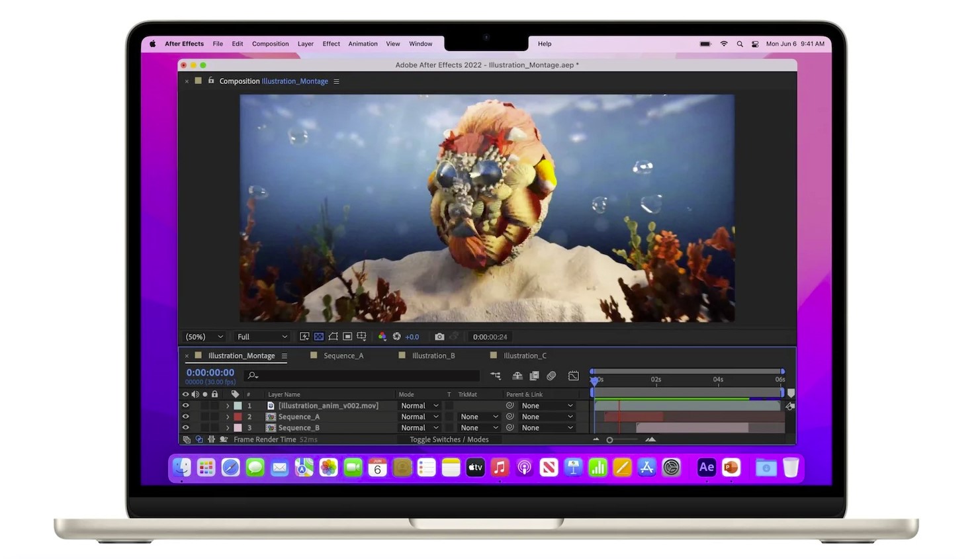980x559 pixels.
Task: Take a snapshot with the camera icon
Action: pyautogui.click(x=439, y=337)
